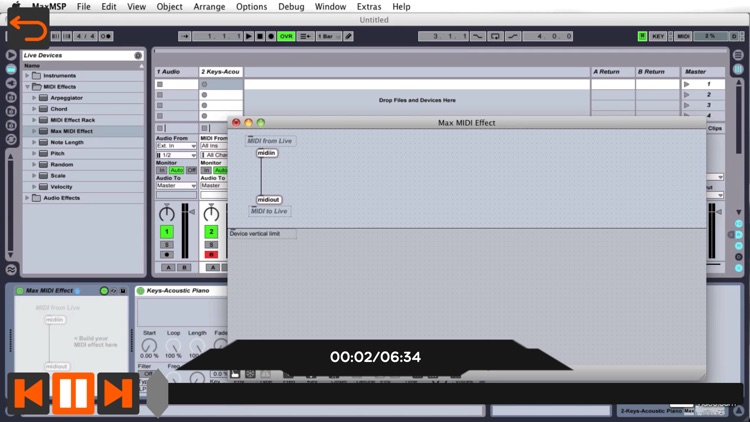Set track 1 Monitor to In

[162, 170]
